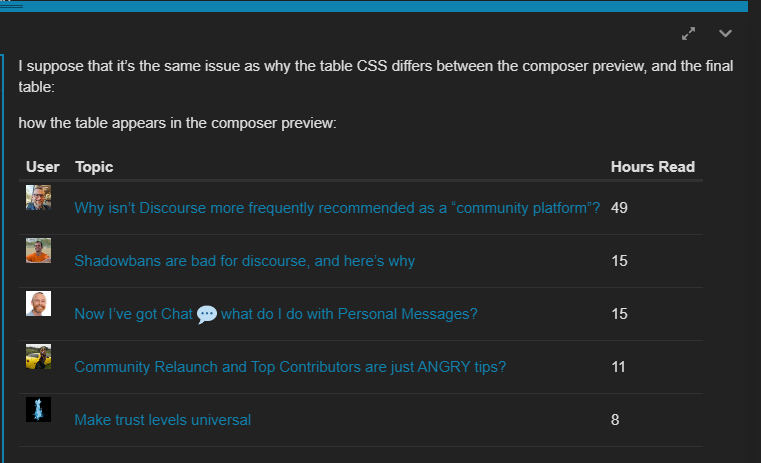
Task: Open Make trust levels universal topic
Action: pos(163,420)
